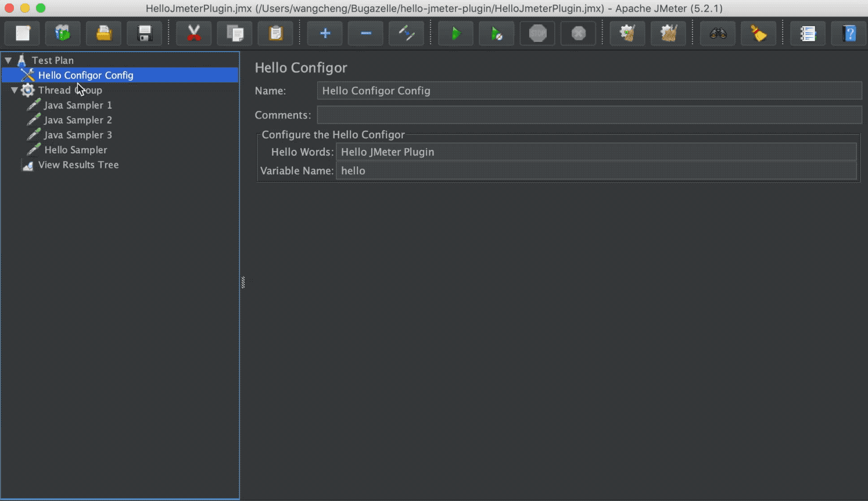Collapse the Test Plan tree node

(8, 60)
